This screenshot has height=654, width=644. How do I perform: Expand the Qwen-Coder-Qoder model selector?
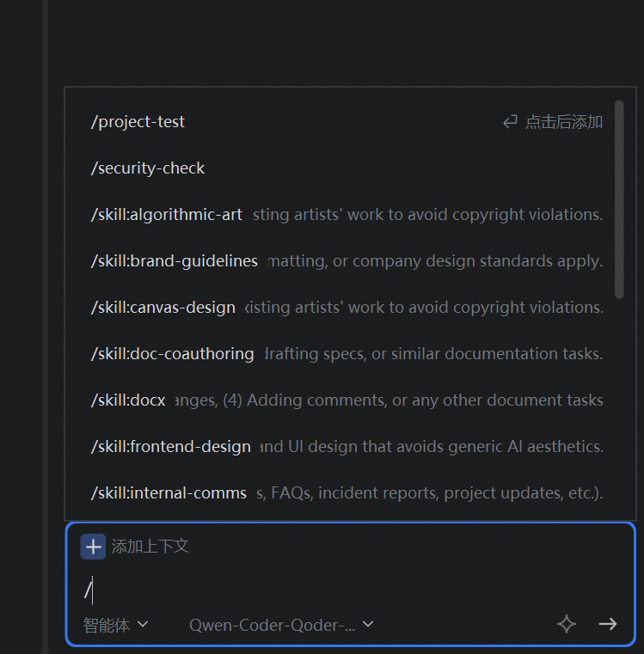[281, 625]
